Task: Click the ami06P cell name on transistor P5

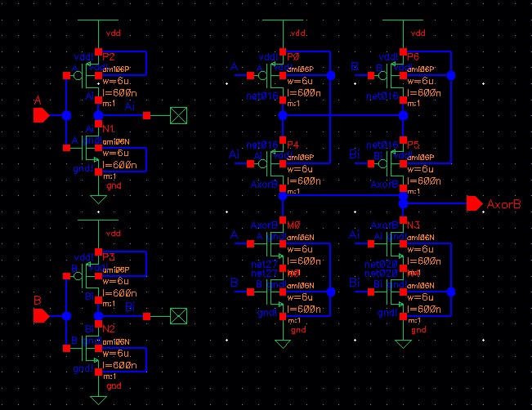Action: 421,158
